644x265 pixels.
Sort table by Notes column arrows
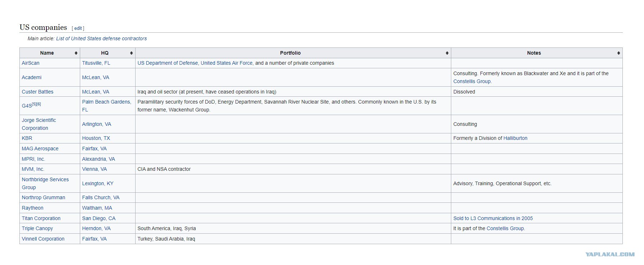coord(618,53)
